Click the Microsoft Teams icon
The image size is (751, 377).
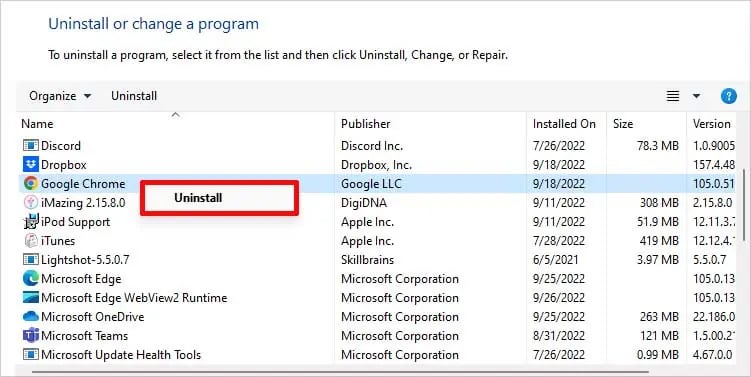click(x=31, y=335)
